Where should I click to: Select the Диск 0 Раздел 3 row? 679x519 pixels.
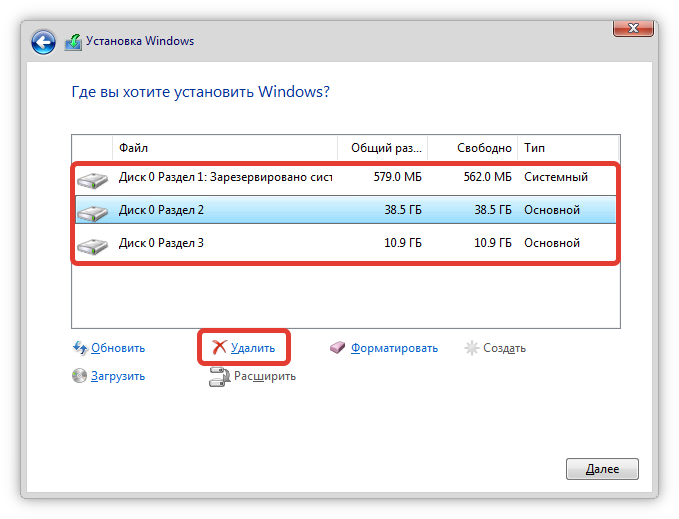click(346, 243)
